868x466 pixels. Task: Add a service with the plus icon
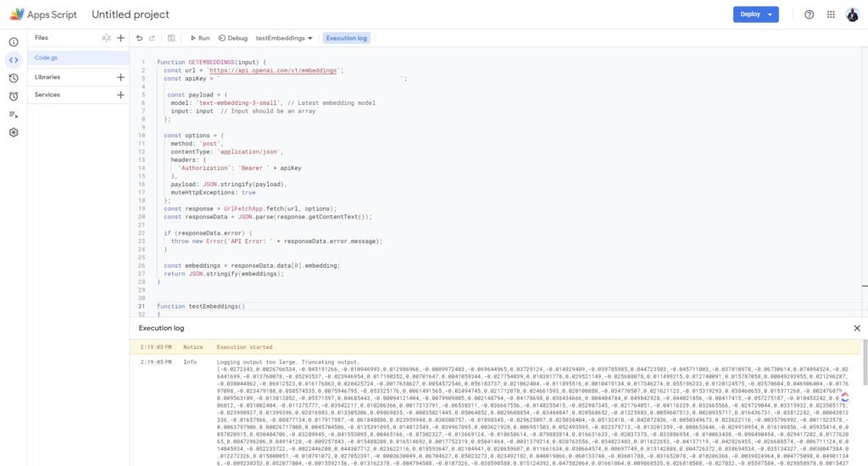point(120,95)
